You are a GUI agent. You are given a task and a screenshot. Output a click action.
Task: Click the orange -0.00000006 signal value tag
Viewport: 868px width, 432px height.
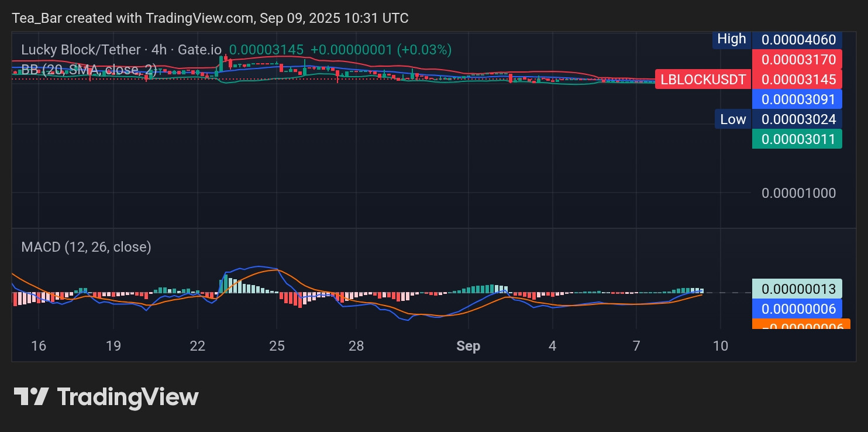(x=801, y=324)
